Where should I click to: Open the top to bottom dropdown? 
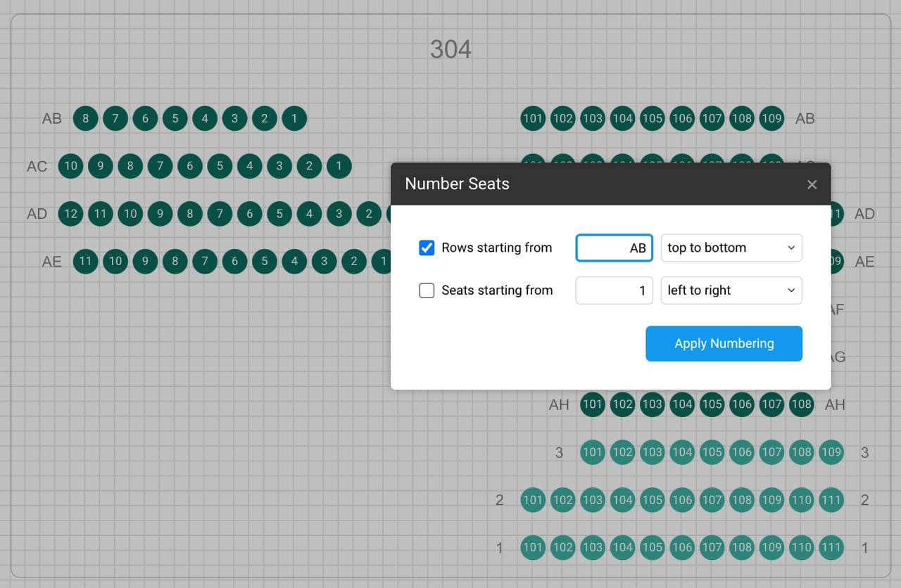[731, 248]
